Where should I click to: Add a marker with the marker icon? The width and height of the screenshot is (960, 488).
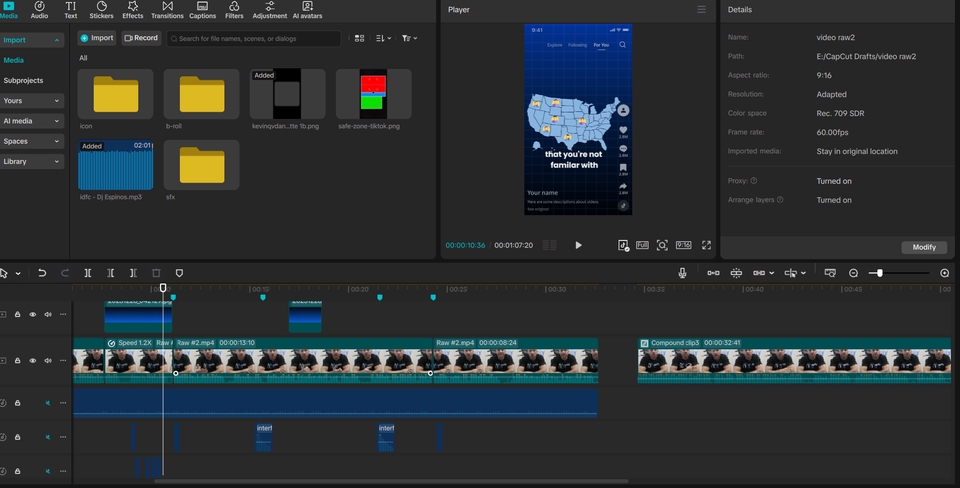(x=179, y=273)
